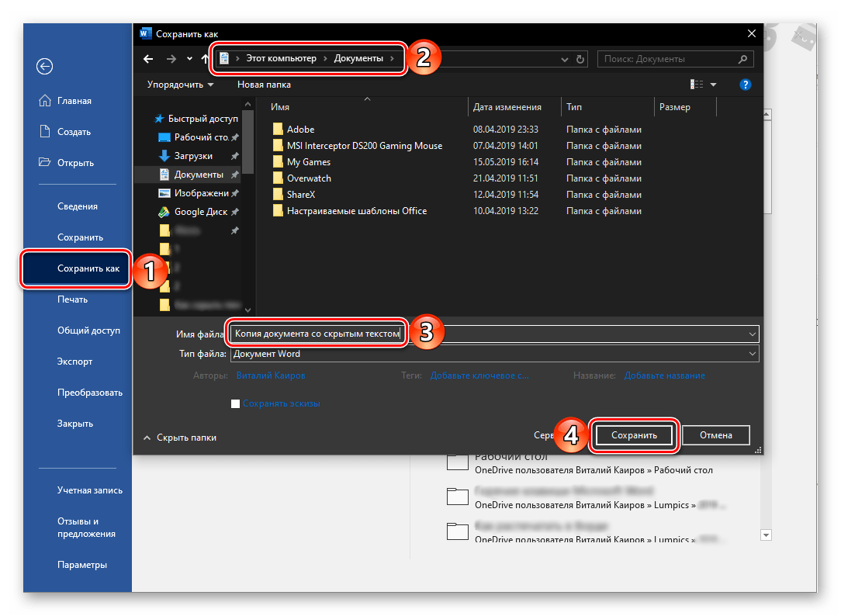The height and width of the screenshot is (616, 841).
Task: Collapse folders with Скрыть папки
Action: [x=179, y=438]
